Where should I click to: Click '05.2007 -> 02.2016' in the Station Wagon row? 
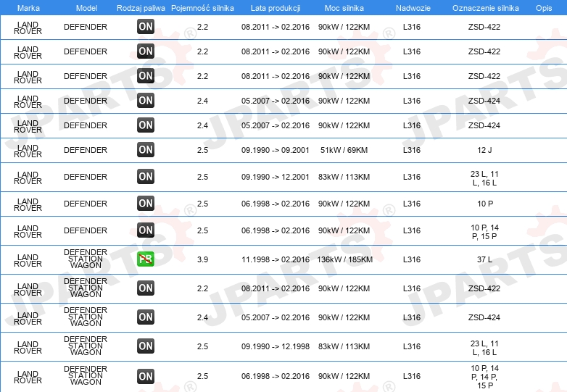(x=276, y=317)
